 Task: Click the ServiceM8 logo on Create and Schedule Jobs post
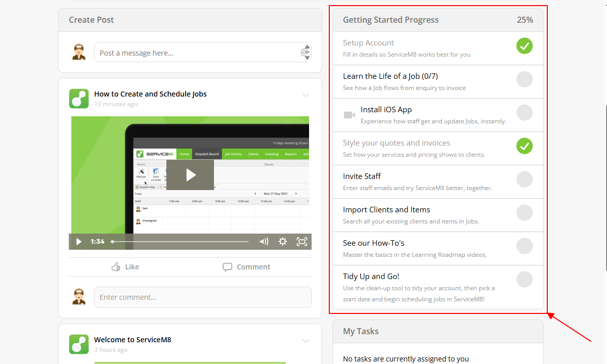pyautogui.click(x=79, y=99)
